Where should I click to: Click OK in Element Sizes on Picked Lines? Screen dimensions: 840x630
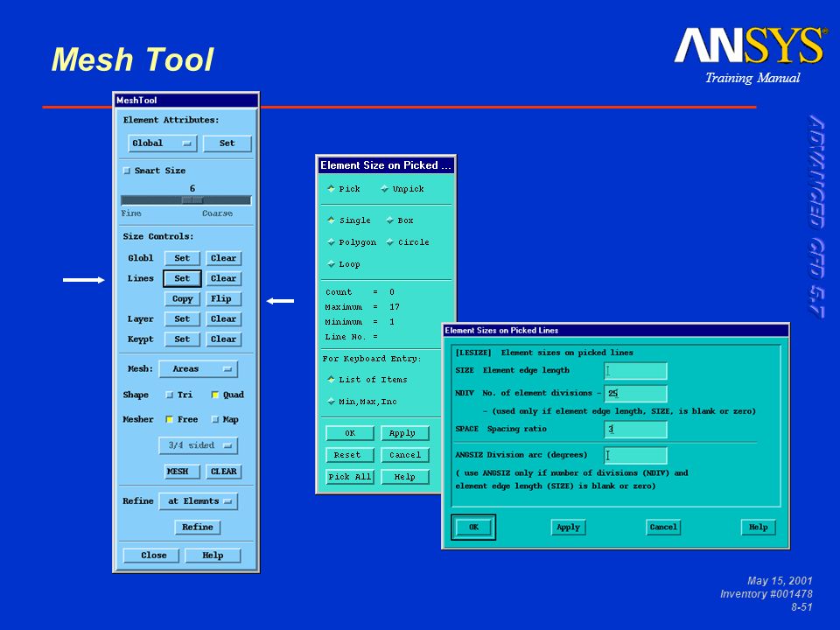(473, 527)
